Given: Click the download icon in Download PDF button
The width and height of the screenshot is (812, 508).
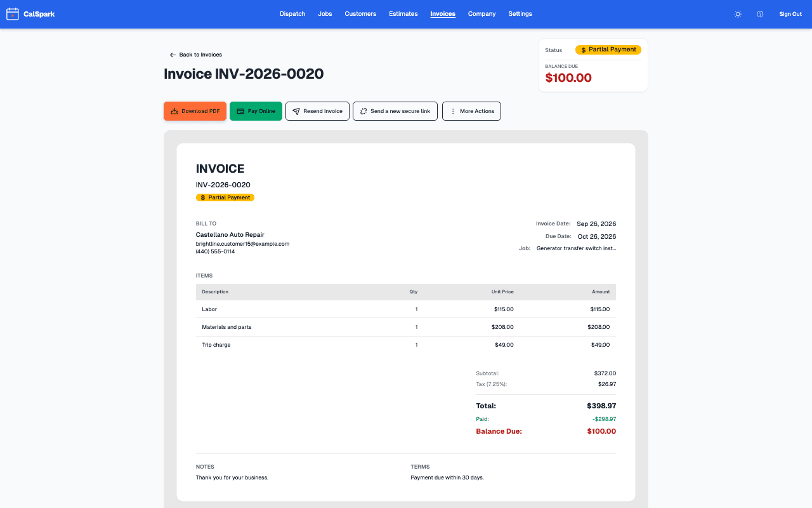Looking at the screenshot, I should tap(174, 111).
